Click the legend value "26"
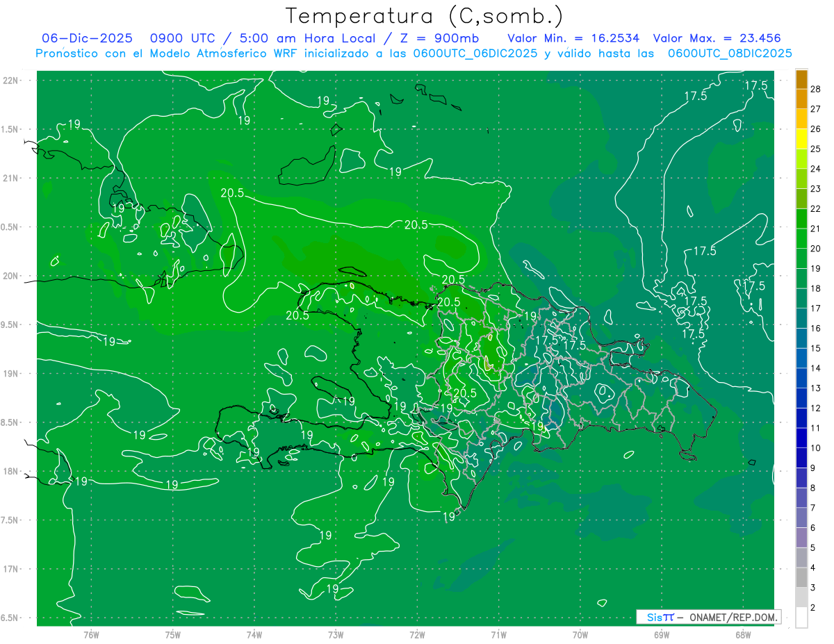 click(816, 129)
